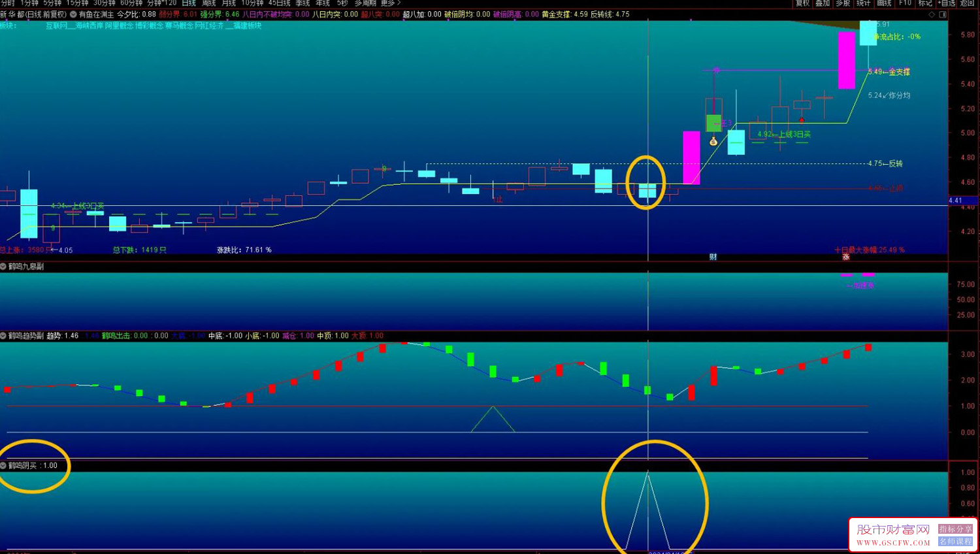Click the 叠加 overlay button
The width and height of the screenshot is (980, 554).
(x=823, y=3)
